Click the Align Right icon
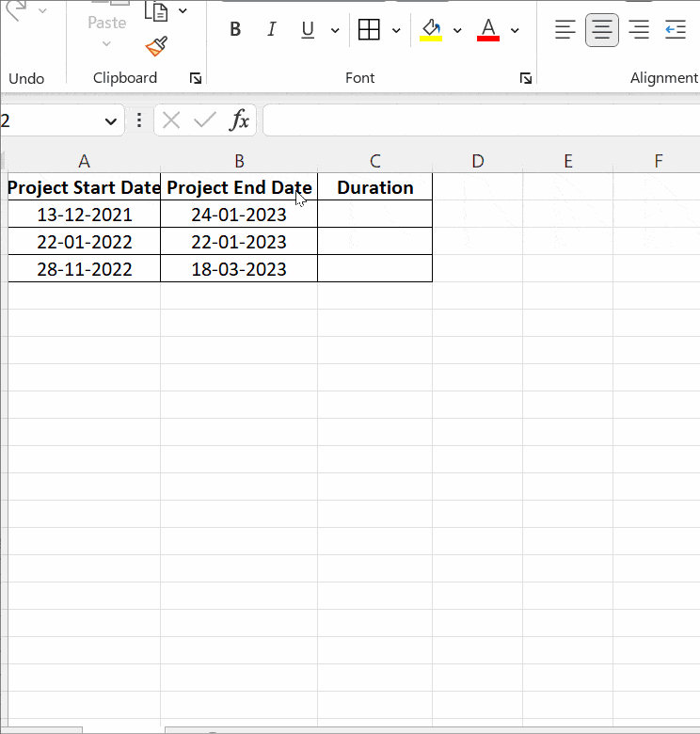The width and height of the screenshot is (700, 734). (639, 30)
